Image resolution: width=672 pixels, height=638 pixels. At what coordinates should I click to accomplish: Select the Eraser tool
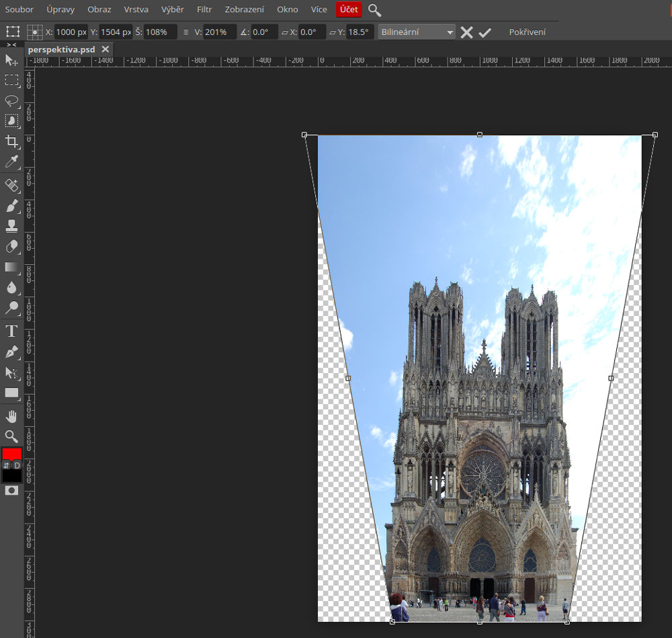(x=11, y=247)
